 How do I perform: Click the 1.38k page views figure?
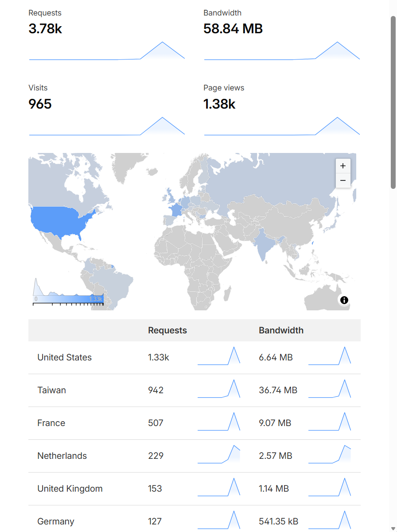pyautogui.click(x=219, y=104)
